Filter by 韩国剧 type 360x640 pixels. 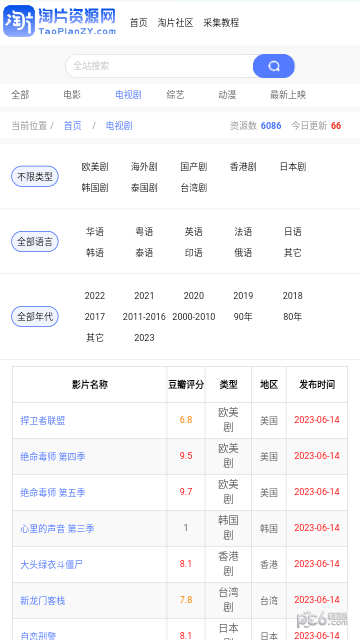coord(95,188)
